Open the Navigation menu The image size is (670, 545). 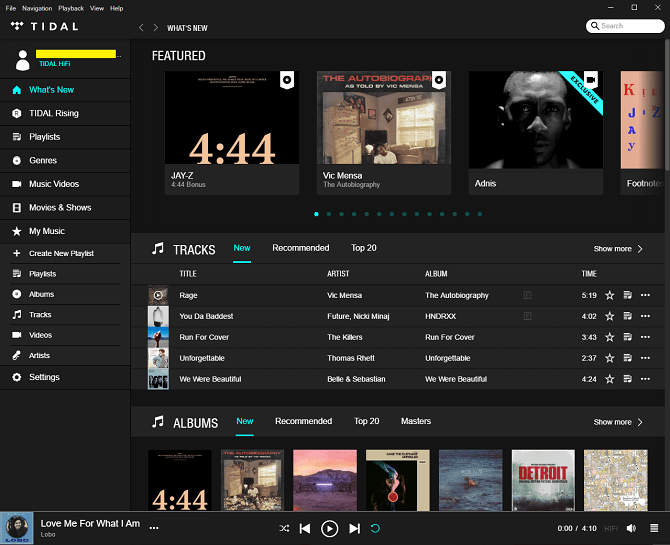pyautogui.click(x=37, y=8)
